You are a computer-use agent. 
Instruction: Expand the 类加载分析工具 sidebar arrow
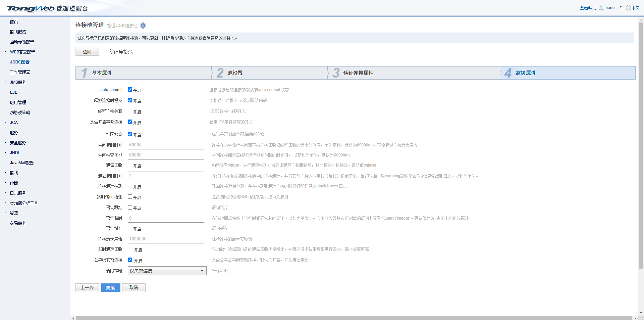pyautogui.click(x=5, y=203)
